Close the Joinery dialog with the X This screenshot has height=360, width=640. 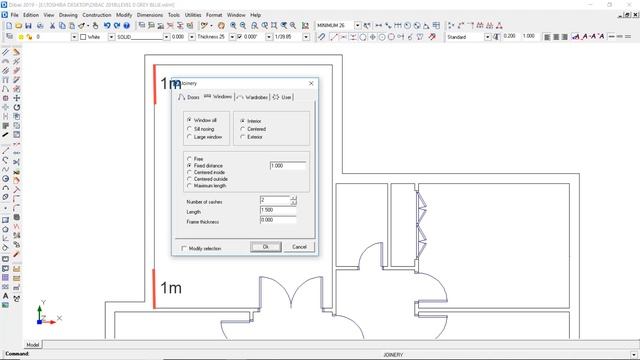click(311, 83)
